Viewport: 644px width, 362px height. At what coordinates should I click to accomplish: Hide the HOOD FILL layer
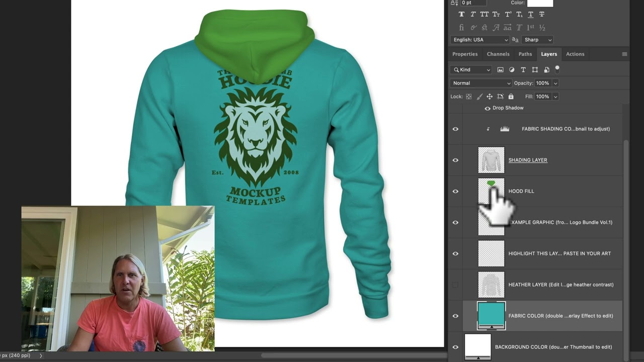click(x=455, y=192)
